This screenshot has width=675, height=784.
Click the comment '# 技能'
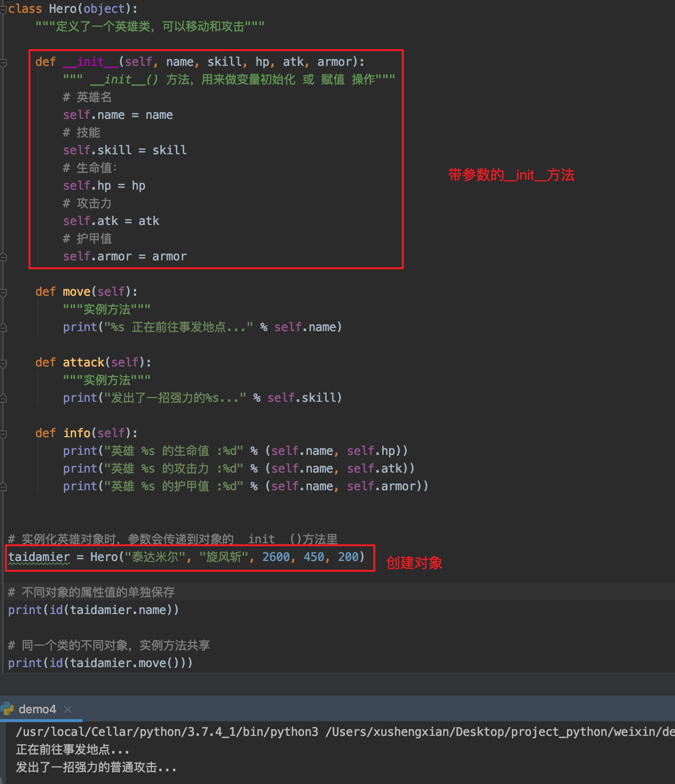pos(82,133)
